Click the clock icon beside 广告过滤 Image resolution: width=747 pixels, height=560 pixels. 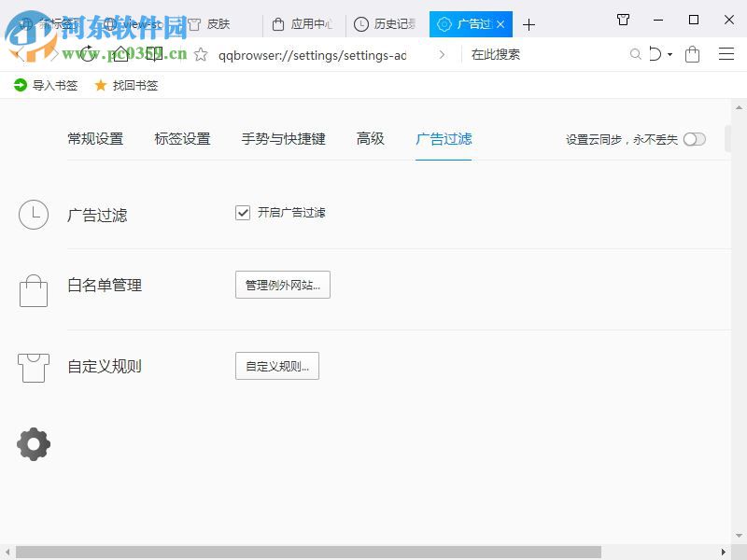click(x=34, y=215)
